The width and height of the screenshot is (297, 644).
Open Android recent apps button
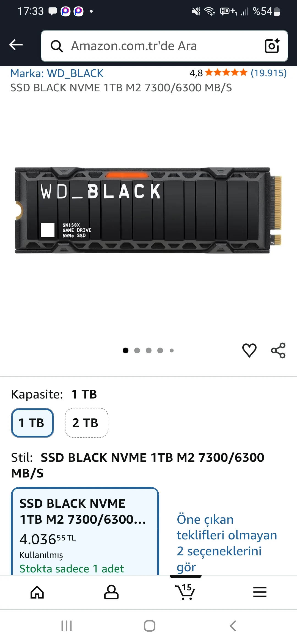point(67,626)
